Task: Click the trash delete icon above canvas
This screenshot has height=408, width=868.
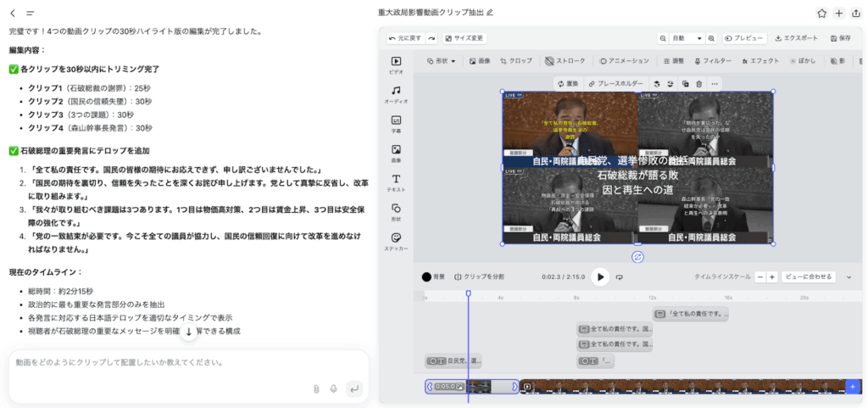Action: tap(698, 84)
